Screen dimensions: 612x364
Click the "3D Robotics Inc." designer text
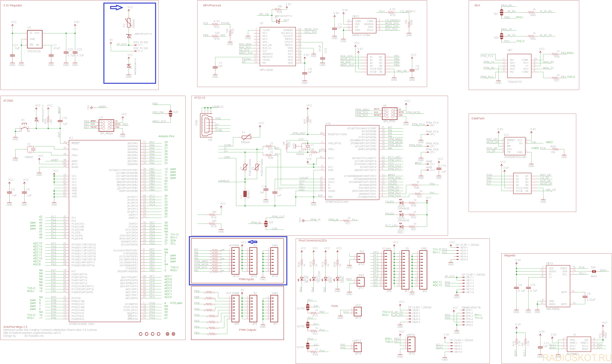coord(34,336)
